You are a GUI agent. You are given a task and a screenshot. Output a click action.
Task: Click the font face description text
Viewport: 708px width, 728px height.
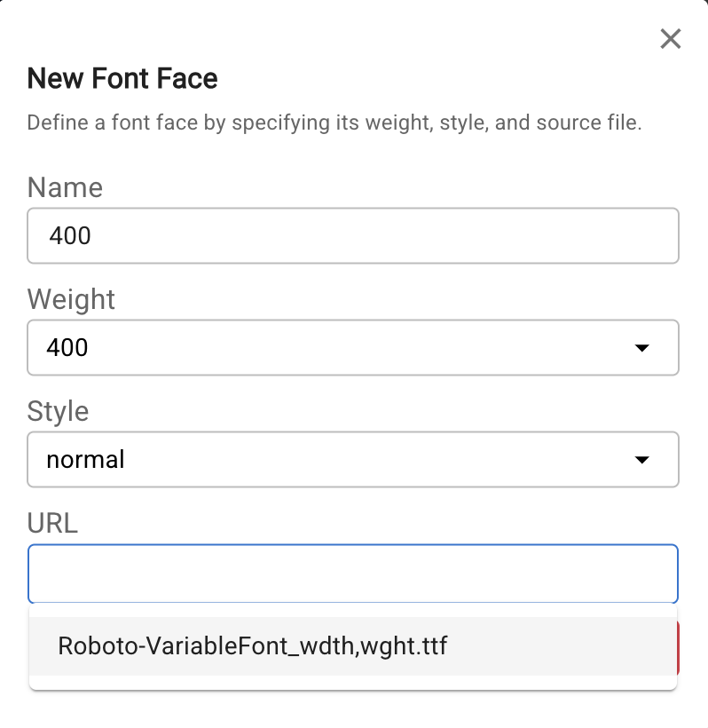tap(334, 123)
